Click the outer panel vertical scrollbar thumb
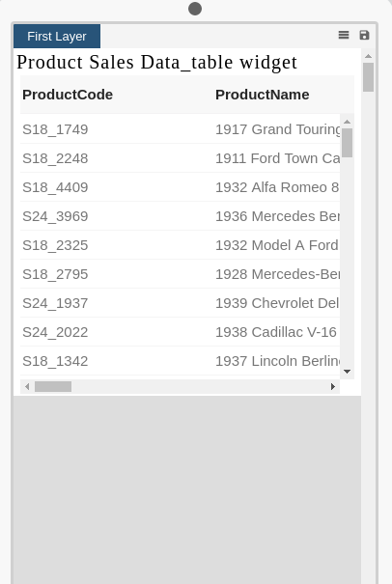This screenshot has height=584, width=392. coord(368,77)
